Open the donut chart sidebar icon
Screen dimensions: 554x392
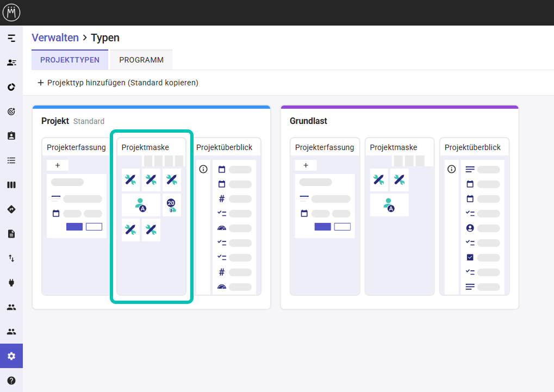tap(11, 87)
